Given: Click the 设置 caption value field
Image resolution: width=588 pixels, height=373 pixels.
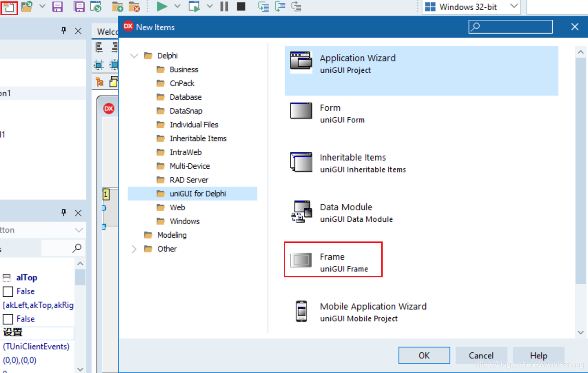Looking at the screenshot, I should 37,333.
